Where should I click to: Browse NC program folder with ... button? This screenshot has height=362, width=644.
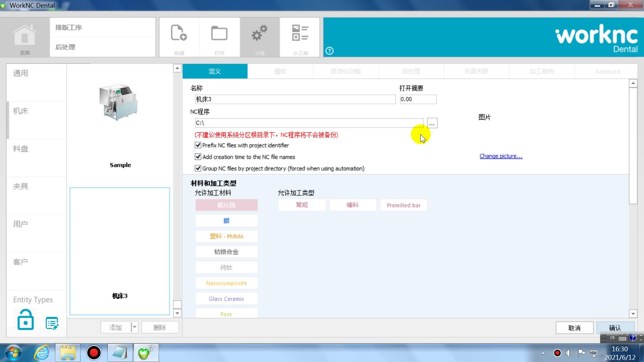[x=432, y=123]
